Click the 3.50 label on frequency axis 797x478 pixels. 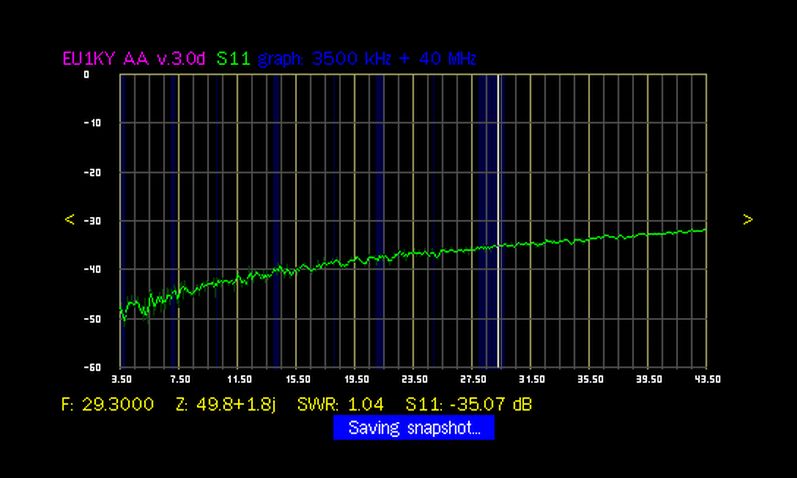pos(121,380)
